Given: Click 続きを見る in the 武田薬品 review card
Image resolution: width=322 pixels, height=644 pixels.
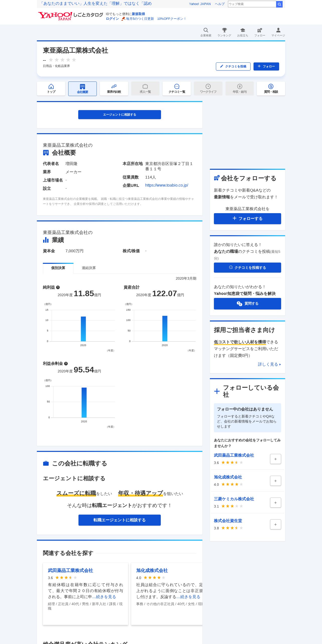Looking at the screenshot, I should coord(104,597).
